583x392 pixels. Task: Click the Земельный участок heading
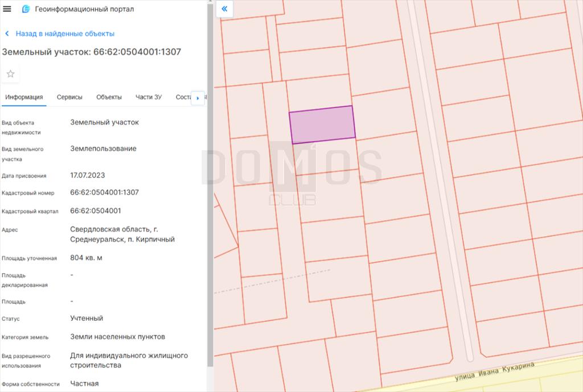(x=91, y=52)
